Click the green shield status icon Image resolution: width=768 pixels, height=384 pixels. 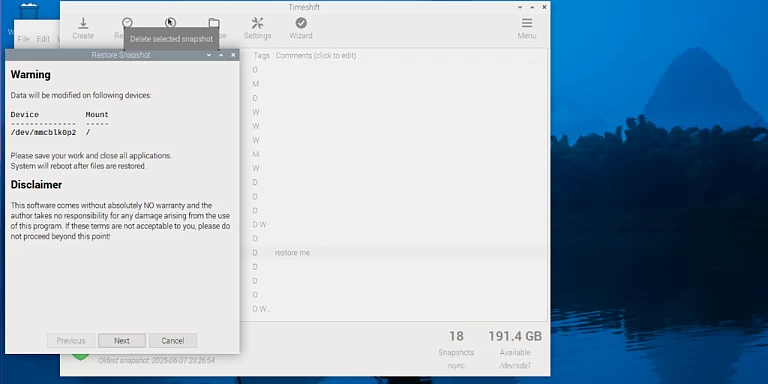pyautogui.click(x=81, y=357)
